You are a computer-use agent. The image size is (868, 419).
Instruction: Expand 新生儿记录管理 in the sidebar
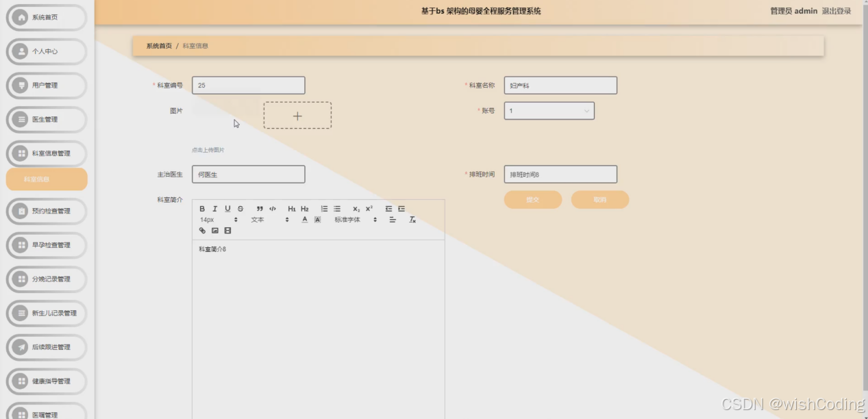click(47, 313)
